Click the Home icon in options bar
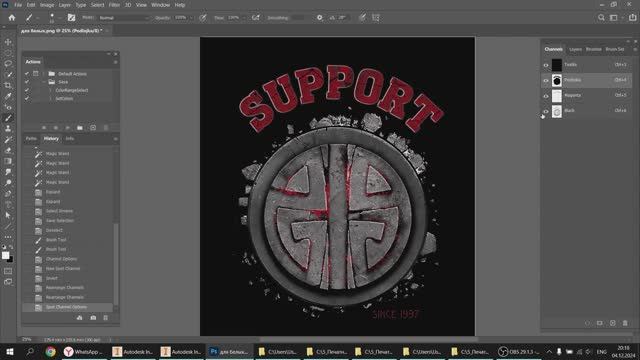The width and height of the screenshot is (640, 360). coord(12,18)
